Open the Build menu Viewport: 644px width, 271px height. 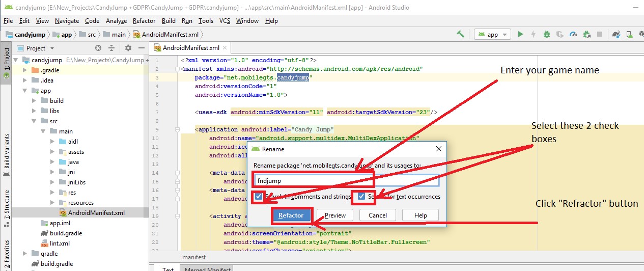pyautogui.click(x=169, y=21)
